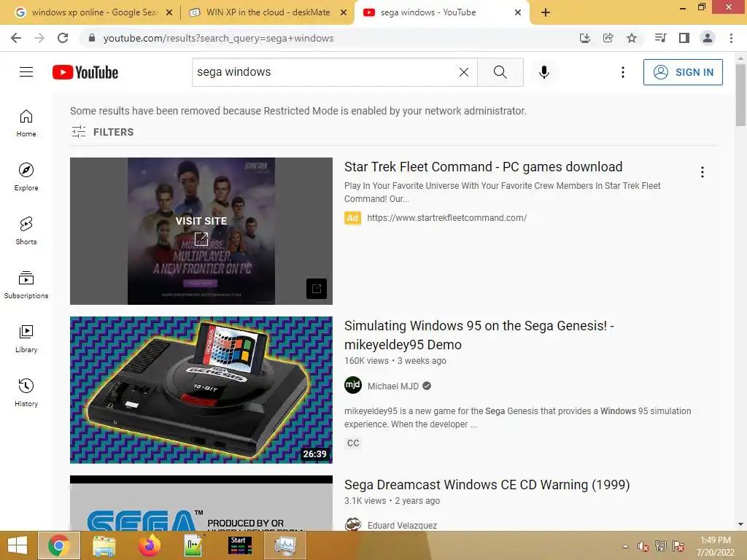
Task: Open History in sidebar
Action: click(x=26, y=392)
